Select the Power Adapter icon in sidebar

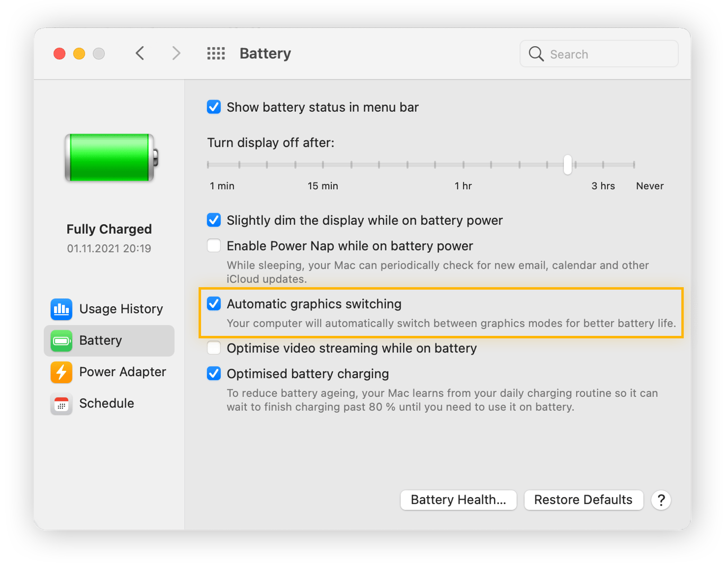tap(61, 373)
